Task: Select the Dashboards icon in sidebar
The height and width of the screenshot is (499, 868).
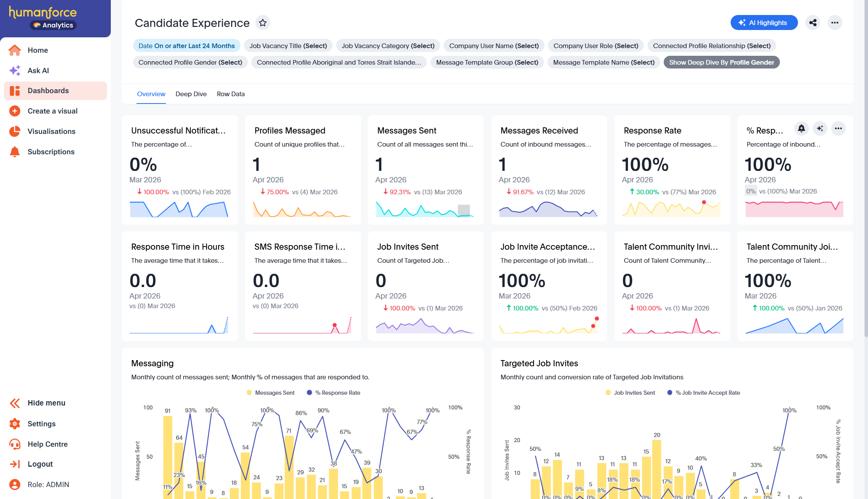Action: tap(15, 91)
